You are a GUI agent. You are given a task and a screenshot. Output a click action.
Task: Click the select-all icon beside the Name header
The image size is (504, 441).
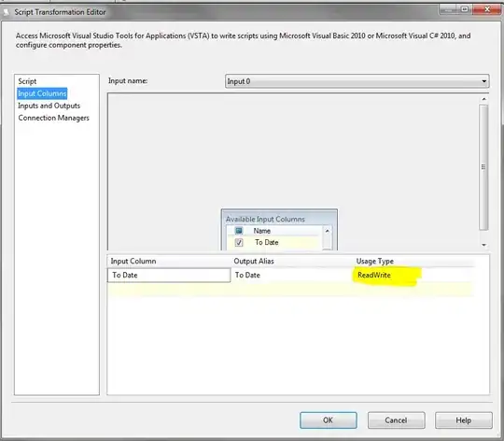click(239, 231)
